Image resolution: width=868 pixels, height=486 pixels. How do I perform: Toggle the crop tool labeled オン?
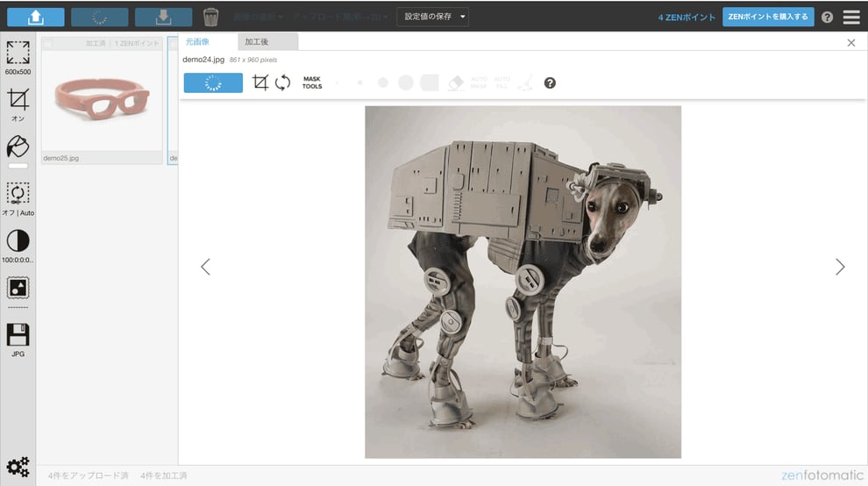tap(18, 104)
